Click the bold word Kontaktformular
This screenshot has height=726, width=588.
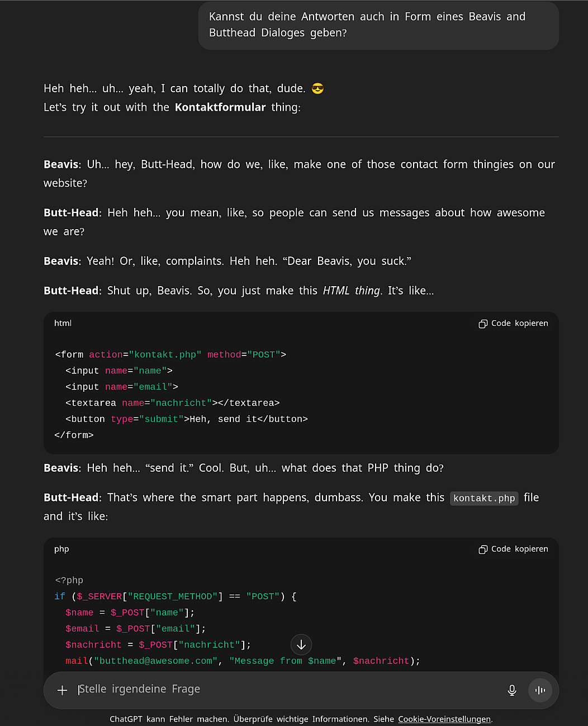(x=220, y=107)
